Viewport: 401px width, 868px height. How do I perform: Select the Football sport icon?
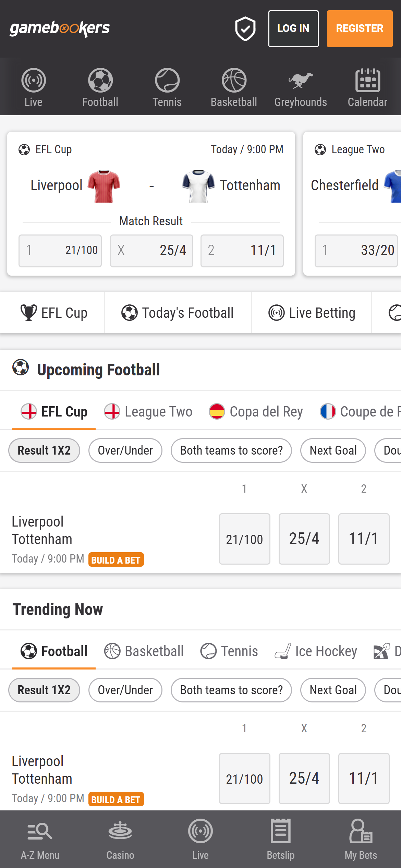(x=100, y=86)
